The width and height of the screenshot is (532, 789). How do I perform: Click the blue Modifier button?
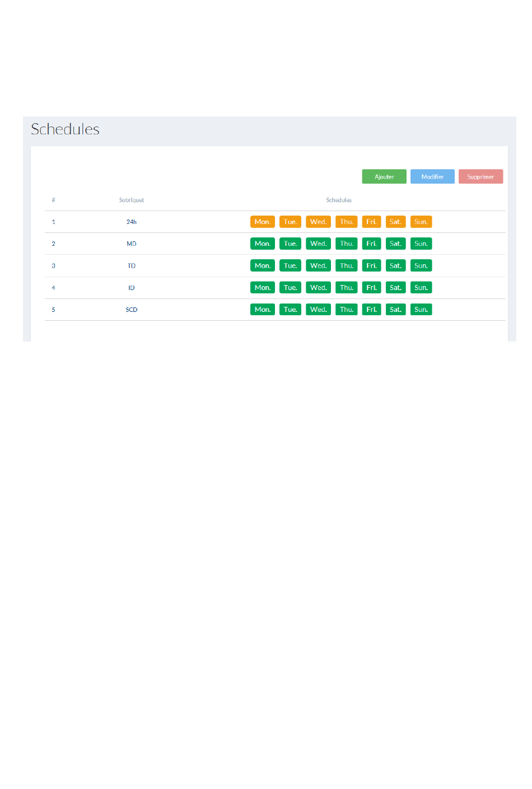point(432,176)
